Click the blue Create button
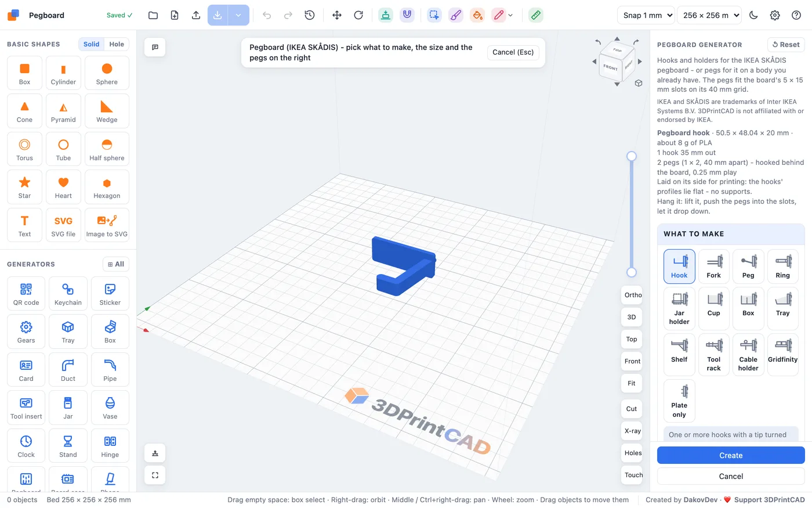 pyautogui.click(x=731, y=455)
